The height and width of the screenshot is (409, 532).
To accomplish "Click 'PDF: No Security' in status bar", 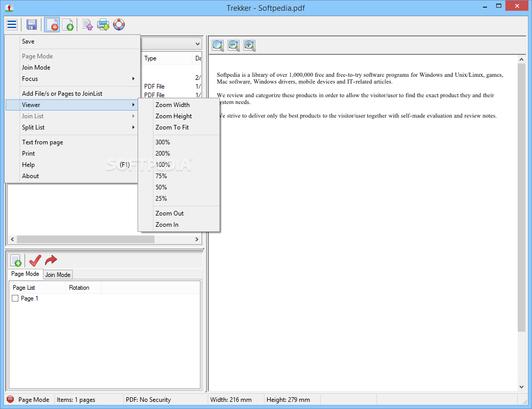I will pos(148,399).
